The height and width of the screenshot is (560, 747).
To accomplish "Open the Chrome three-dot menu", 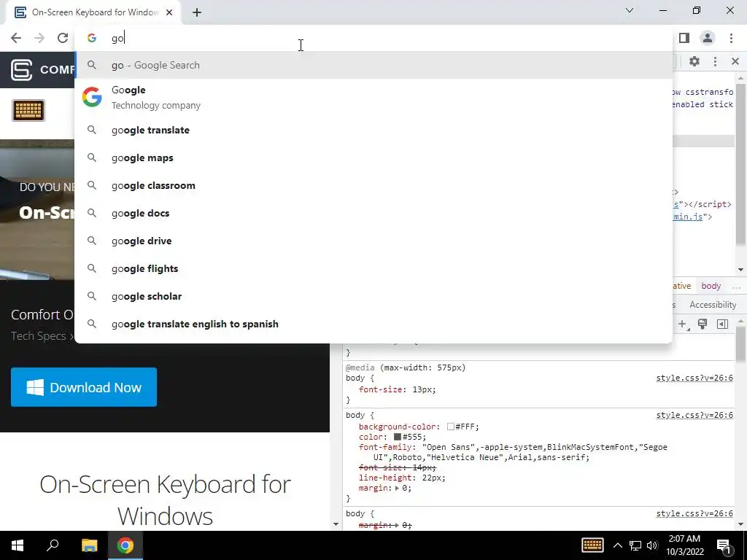I will (x=731, y=38).
